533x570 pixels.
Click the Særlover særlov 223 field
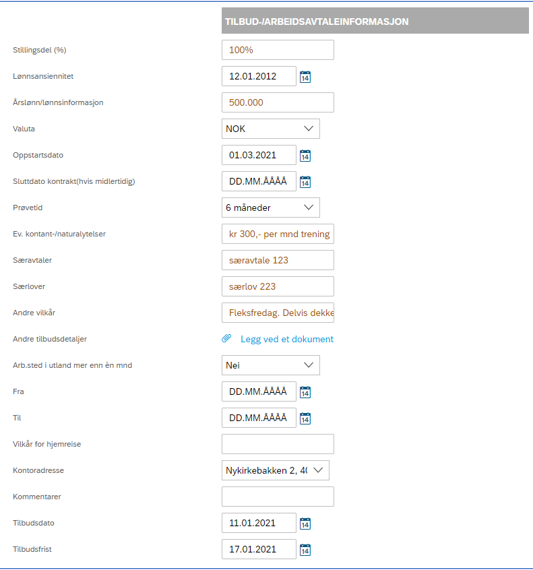278,286
